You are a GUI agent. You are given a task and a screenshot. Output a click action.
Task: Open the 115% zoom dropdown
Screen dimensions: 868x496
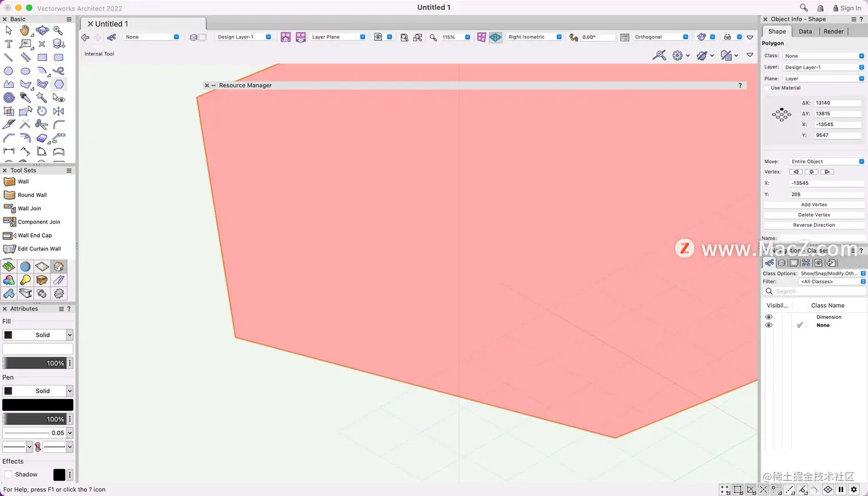(x=456, y=37)
